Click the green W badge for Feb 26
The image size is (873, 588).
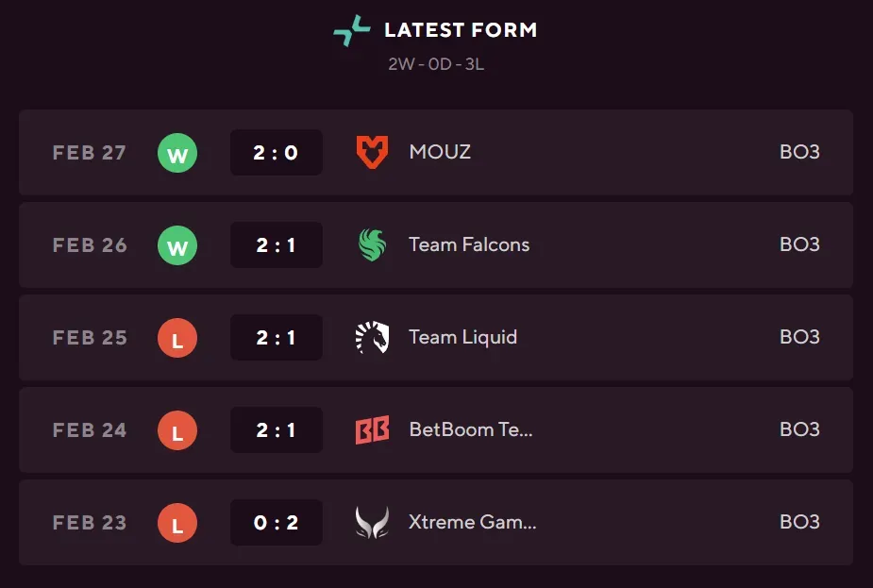[x=177, y=245]
